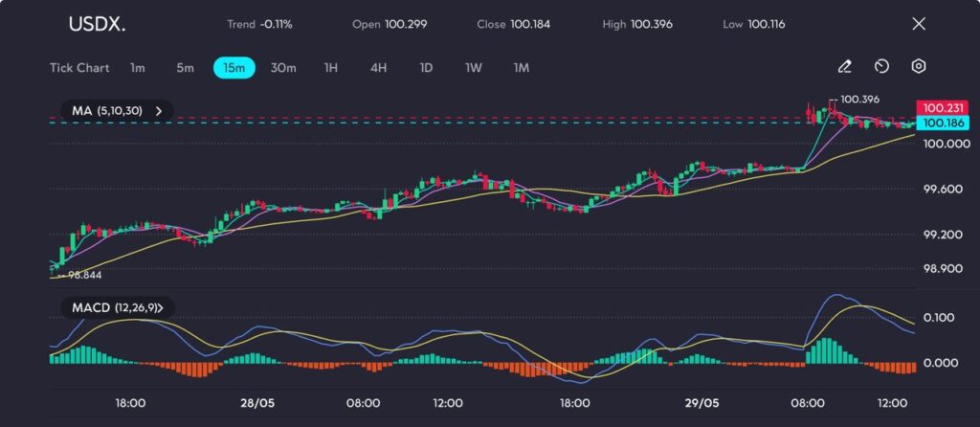Close the USDX chart panel
The height and width of the screenshot is (427, 980).
pyautogui.click(x=919, y=24)
